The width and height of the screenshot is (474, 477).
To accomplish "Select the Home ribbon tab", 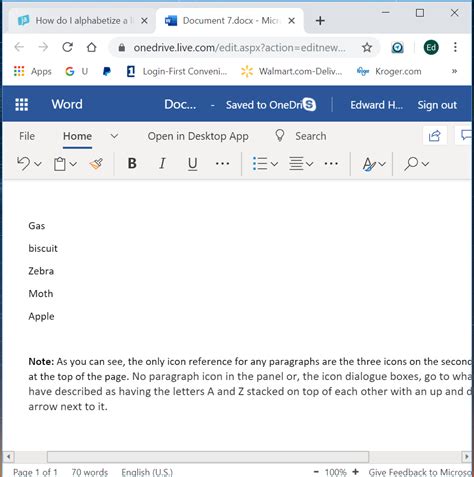I will point(77,136).
